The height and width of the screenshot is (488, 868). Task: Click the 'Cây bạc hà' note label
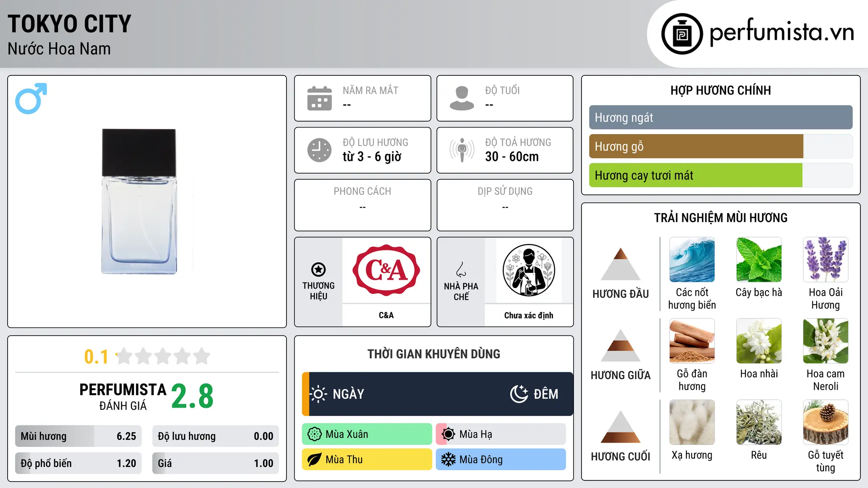pos(759,292)
